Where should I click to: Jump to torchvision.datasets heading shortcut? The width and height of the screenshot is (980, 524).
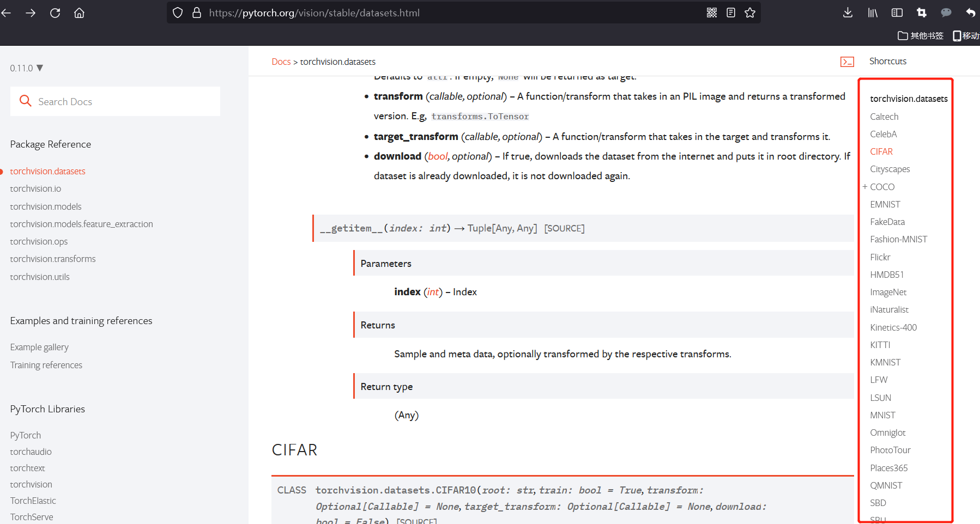point(909,99)
